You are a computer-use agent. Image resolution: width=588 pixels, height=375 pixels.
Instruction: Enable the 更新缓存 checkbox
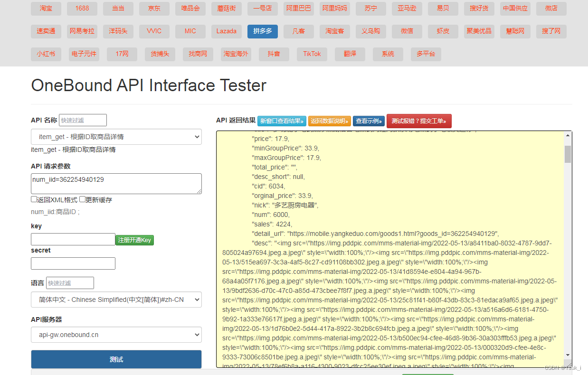[x=83, y=199]
